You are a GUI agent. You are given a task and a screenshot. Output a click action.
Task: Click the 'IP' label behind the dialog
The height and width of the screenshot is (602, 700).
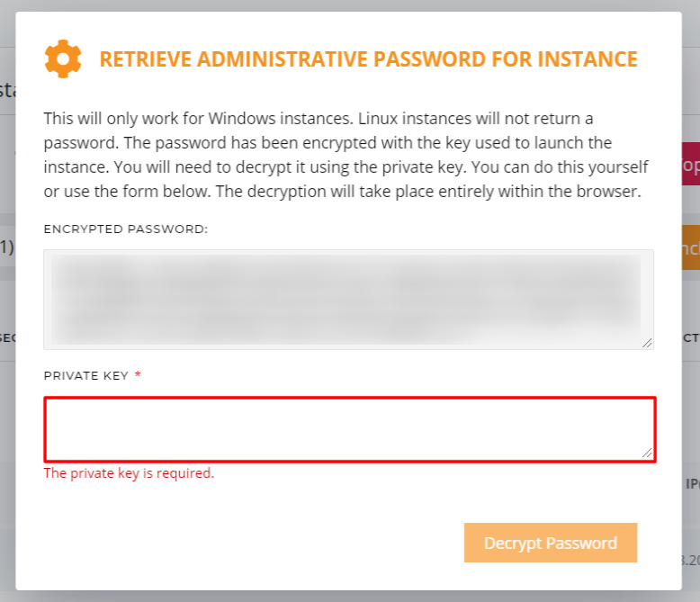click(x=693, y=483)
